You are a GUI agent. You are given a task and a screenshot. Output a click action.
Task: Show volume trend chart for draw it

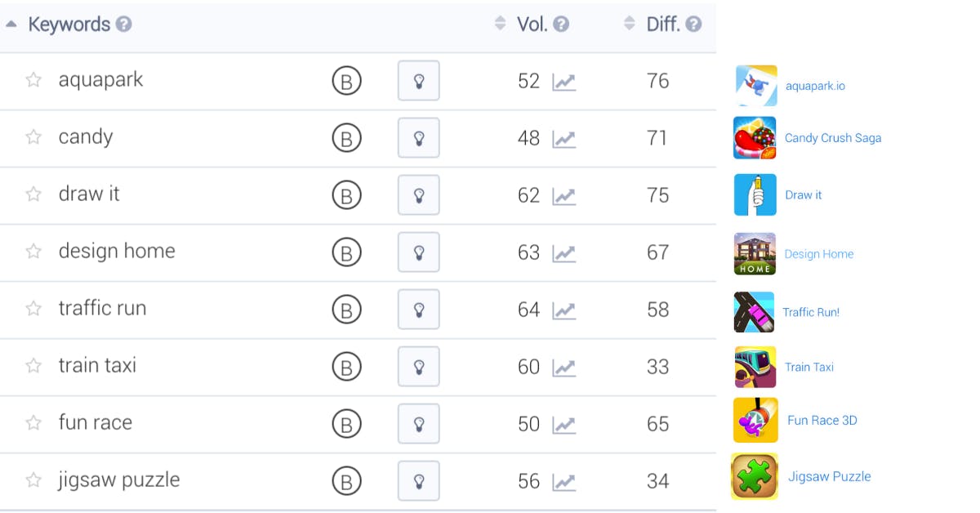[563, 196]
